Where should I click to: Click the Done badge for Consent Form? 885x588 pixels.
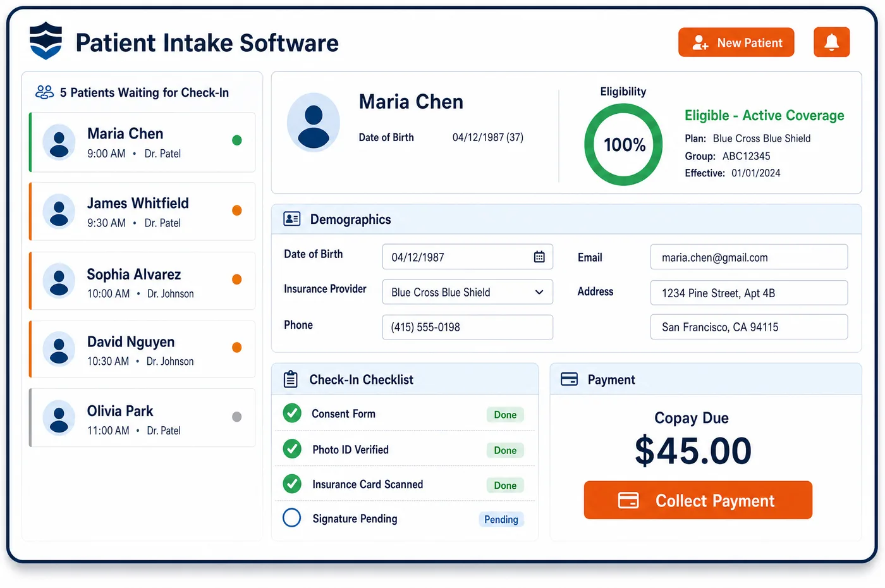tap(505, 415)
